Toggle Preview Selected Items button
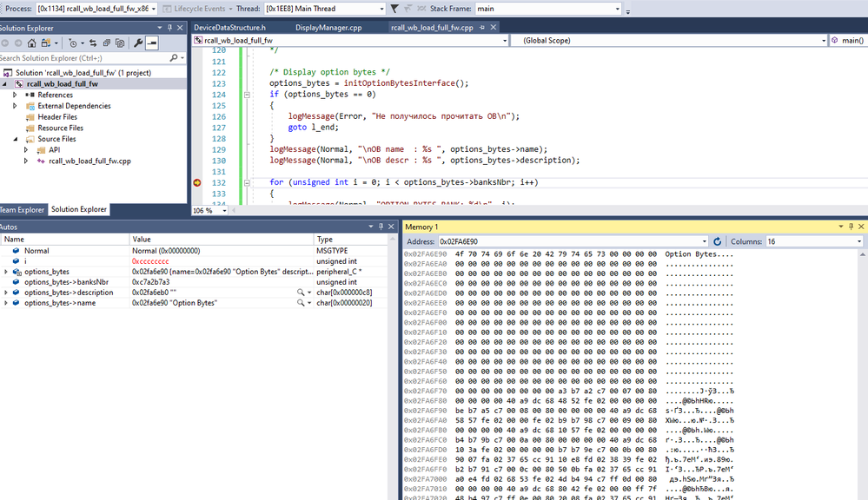The height and width of the screenshot is (500, 868). coord(152,43)
